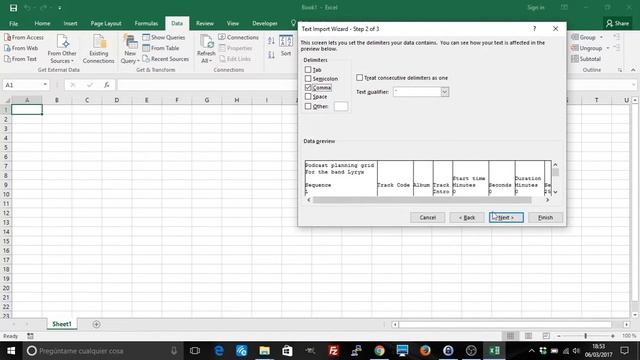Click the Insert Function fx icon
This screenshot has height=360, width=640.
pos(107,85)
